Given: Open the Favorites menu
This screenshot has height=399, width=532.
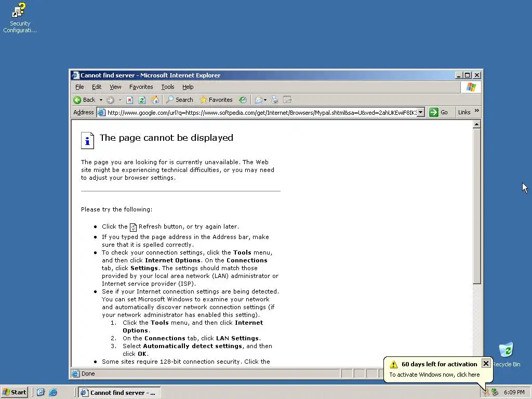Looking at the screenshot, I should 141,87.
